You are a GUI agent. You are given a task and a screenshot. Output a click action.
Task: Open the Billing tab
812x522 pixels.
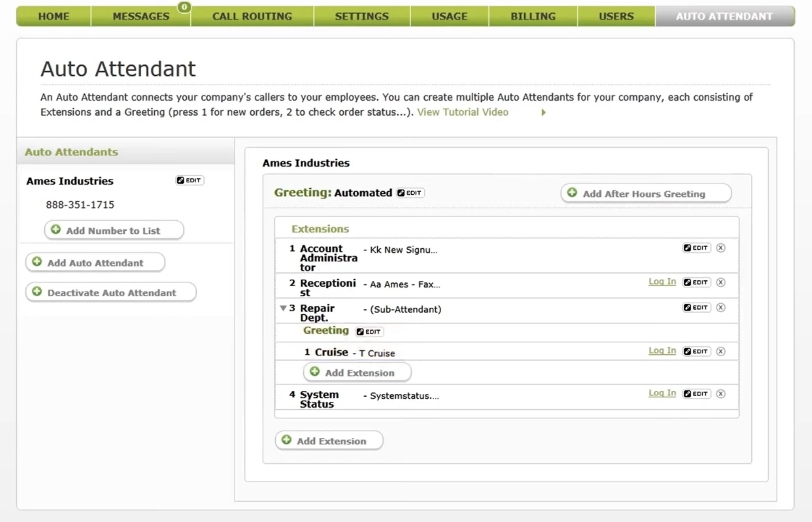point(533,16)
